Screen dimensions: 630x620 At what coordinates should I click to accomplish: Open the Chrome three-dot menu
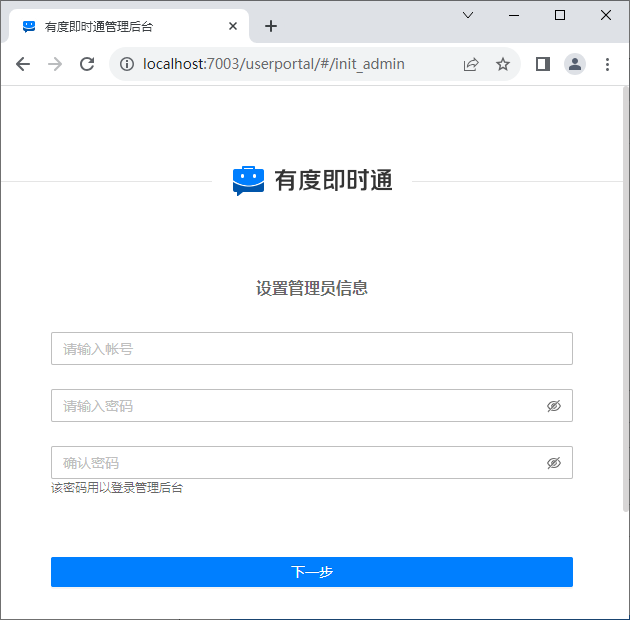point(607,64)
